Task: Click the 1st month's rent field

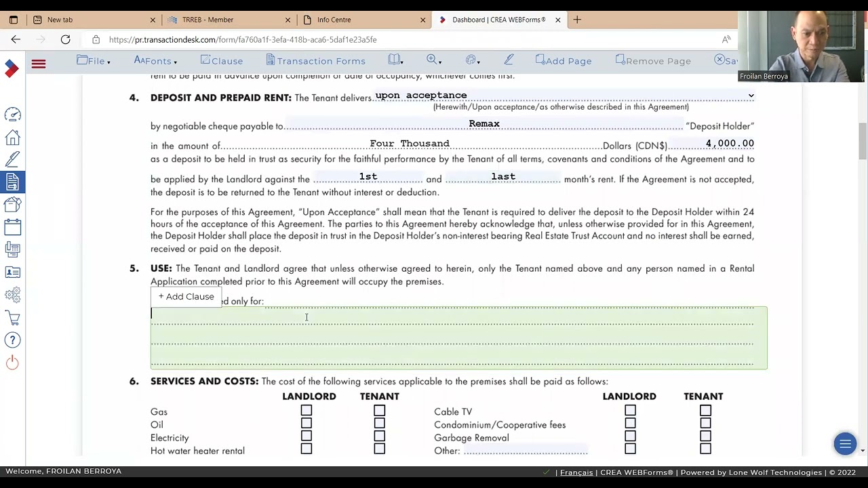Action: pos(368,177)
